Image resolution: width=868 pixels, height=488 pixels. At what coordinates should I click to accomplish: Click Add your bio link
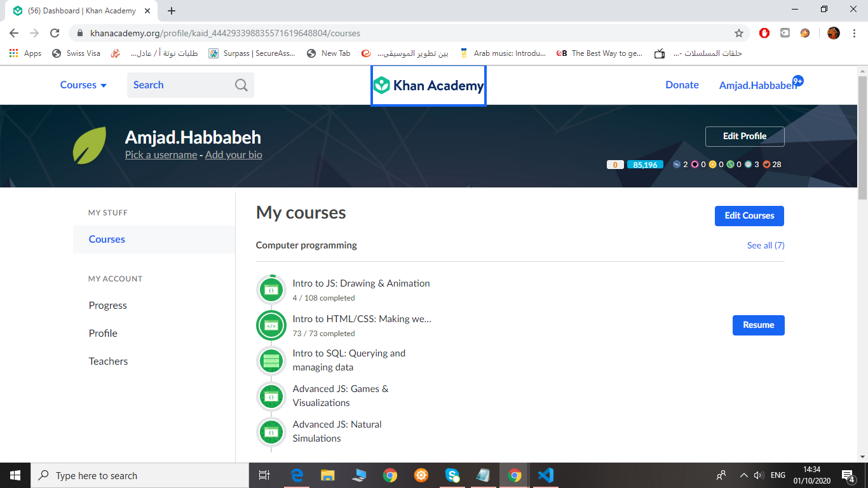click(x=234, y=154)
